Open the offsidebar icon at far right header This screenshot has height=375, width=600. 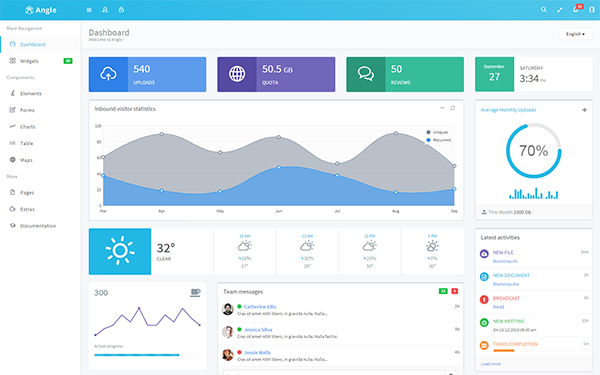[x=592, y=10]
